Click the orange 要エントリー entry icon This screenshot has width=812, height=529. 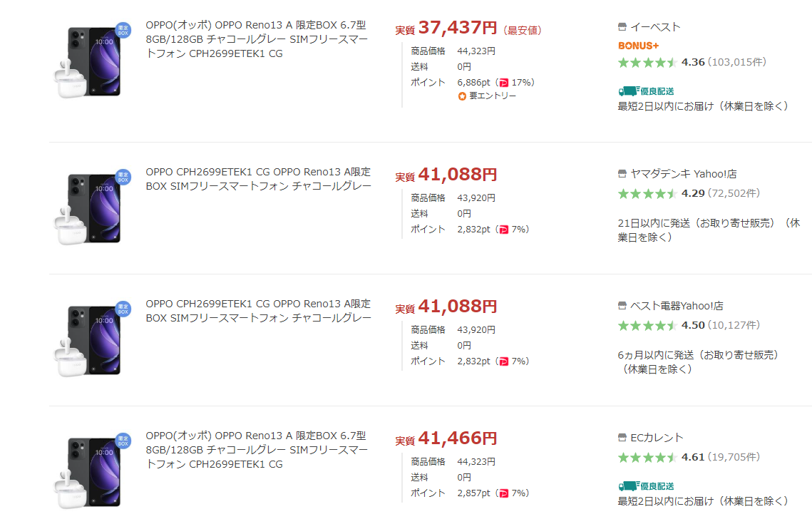462,96
